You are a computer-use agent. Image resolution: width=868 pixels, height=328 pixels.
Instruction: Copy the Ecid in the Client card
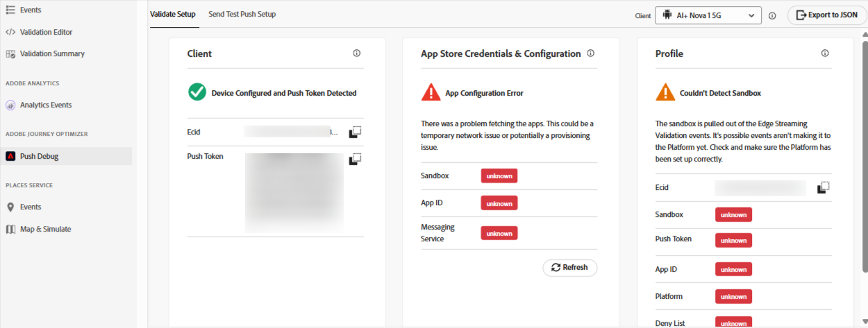point(355,131)
